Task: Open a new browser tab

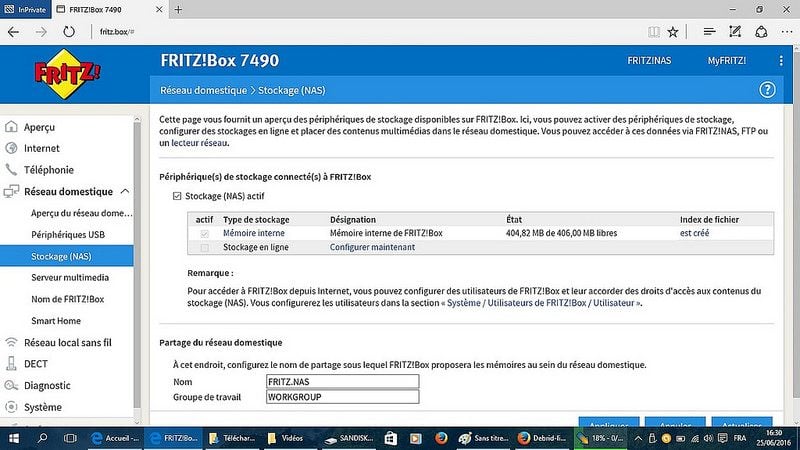Action: (178, 9)
